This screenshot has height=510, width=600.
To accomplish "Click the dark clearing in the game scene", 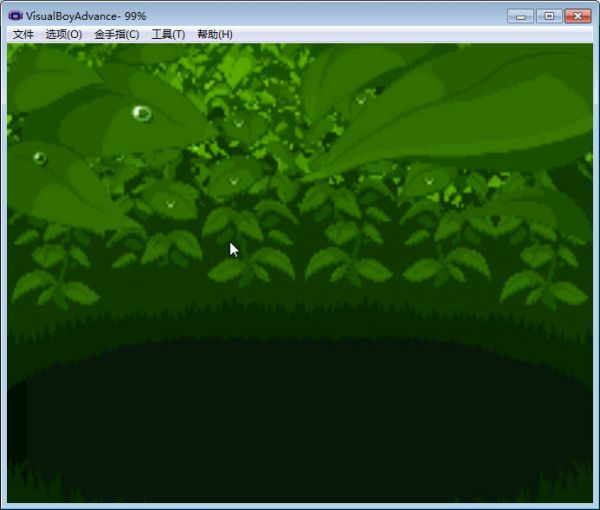I will (300, 420).
